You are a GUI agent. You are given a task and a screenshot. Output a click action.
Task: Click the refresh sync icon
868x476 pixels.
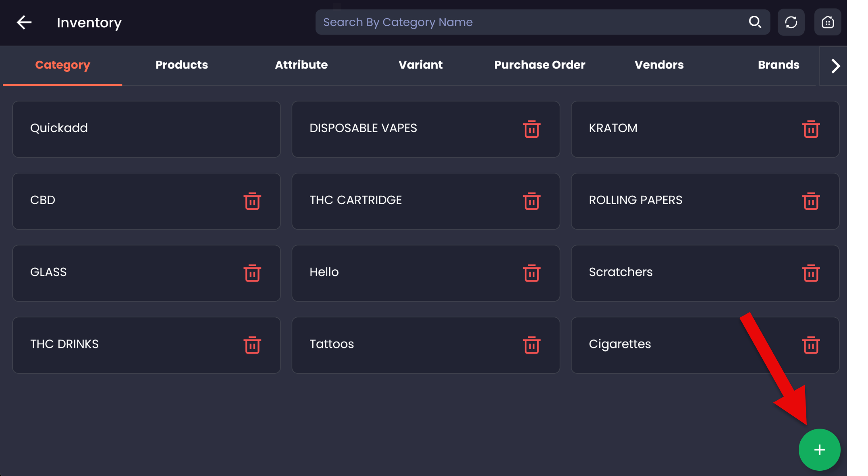pos(791,22)
